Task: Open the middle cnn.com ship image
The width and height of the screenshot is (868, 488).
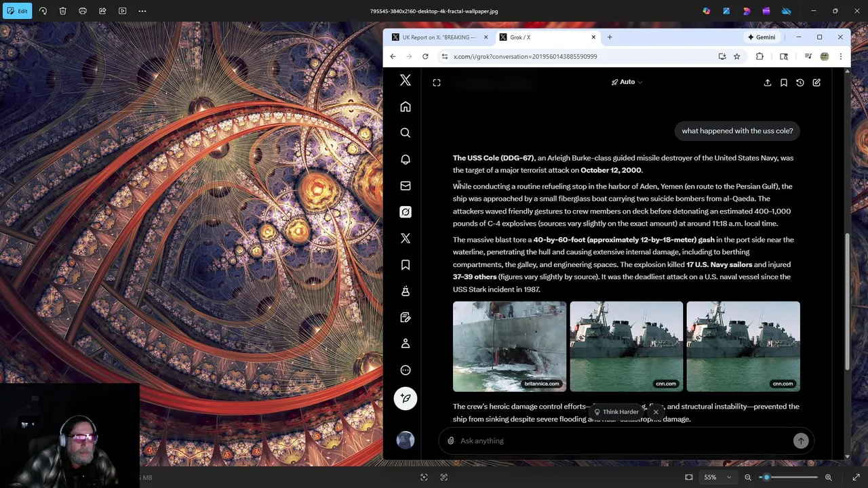Action: click(627, 346)
